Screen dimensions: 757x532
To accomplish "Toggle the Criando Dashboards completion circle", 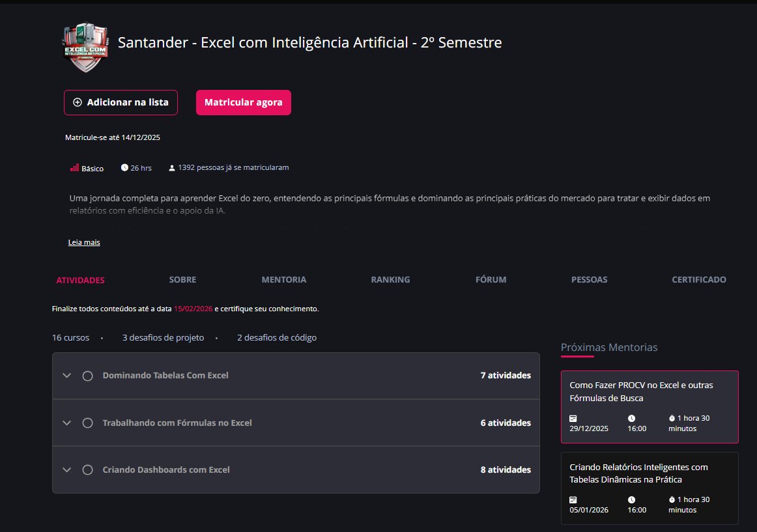I will 87,469.
